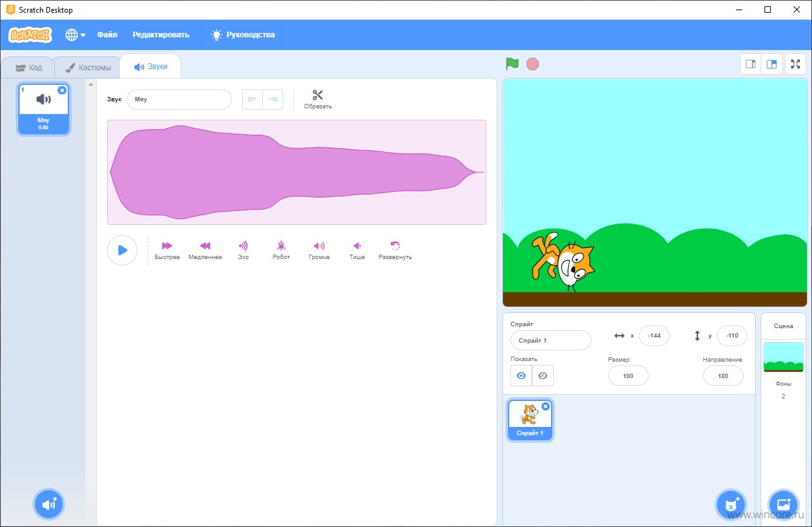812x527 pixels.
Task: Open the Файл menu
Action: click(x=107, y=35)
